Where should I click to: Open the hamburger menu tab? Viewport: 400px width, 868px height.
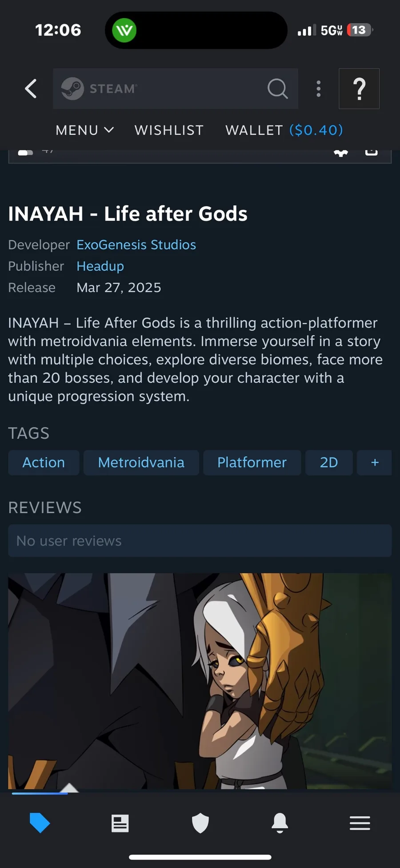[x=360, y=823]
